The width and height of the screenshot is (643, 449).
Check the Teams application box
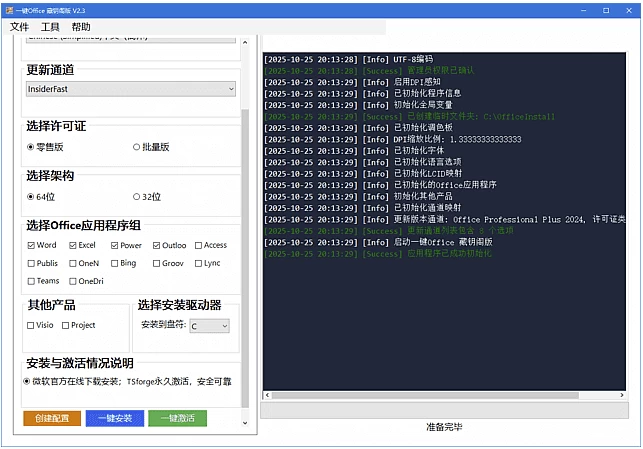[31, 281]
